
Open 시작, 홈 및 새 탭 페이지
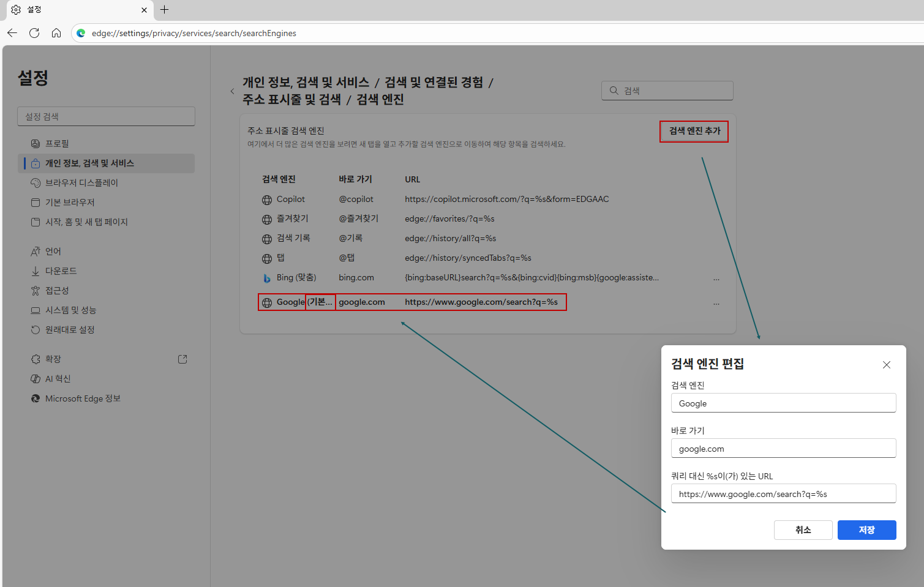point(107,222)
